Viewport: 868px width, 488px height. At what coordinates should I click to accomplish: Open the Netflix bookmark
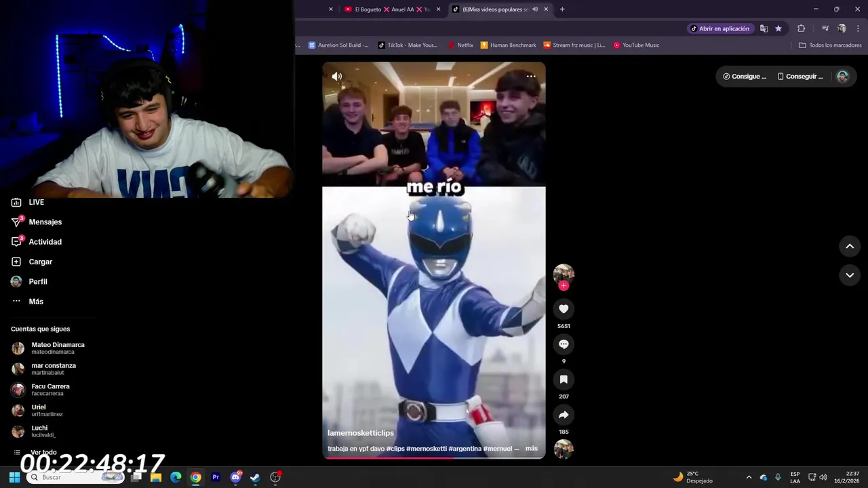click(460, 45)
